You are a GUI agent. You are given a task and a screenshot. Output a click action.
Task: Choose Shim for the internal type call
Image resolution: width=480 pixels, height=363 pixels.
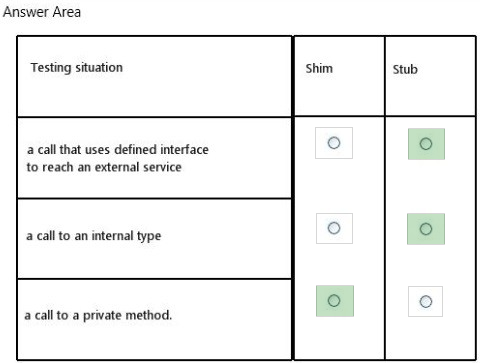tap(334, 228)
